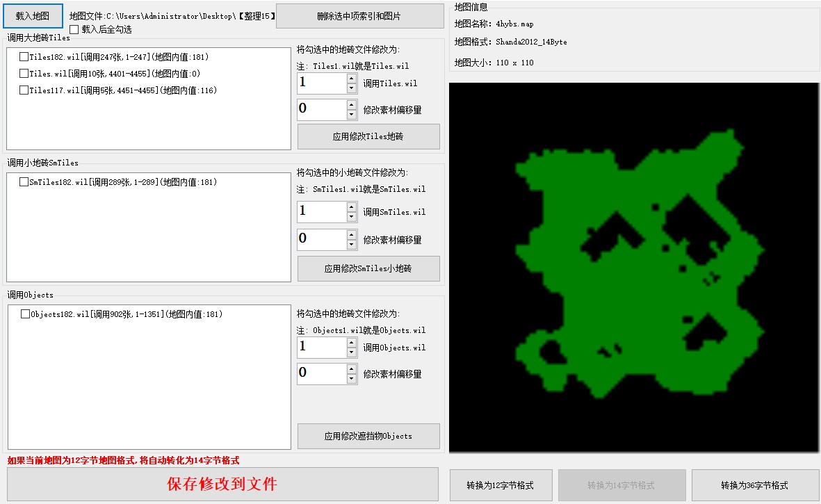The width and height of the screenshot is (821, 504).
Task: Check the Tiles182.wil item checkbox
Action: [x=24, y=57]
